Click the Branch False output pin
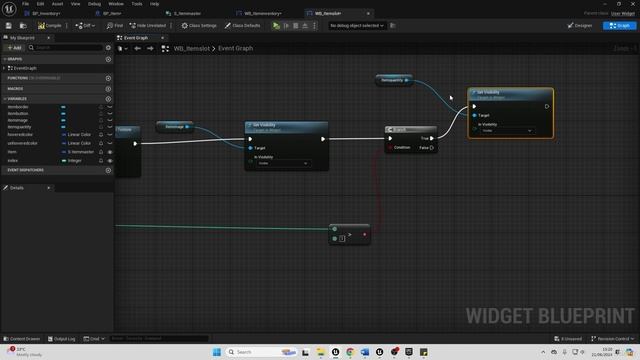The image size is (640, 360). pyautogui.click(x=431, y=148)
